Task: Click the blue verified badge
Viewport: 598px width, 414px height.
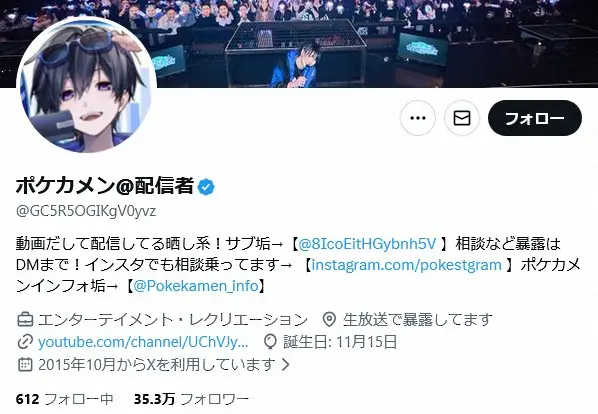Action: (206, 187)
